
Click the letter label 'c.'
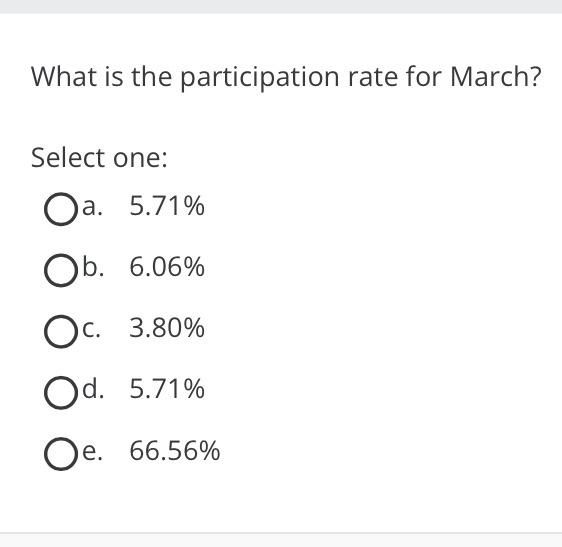[91, 329]
